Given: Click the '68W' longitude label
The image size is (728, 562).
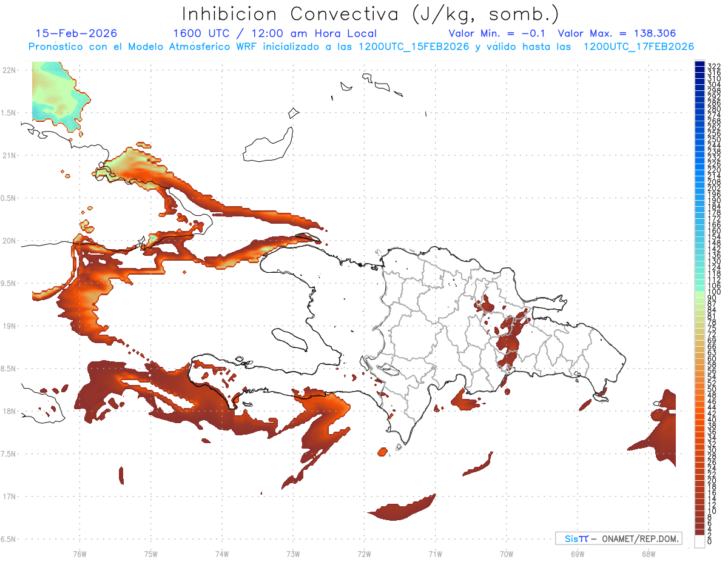Looking at the screenshot, I should (x=649, y=554).
